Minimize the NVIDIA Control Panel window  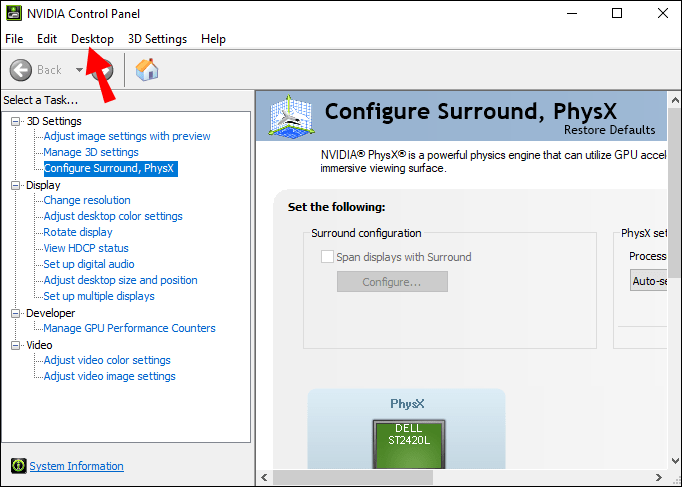point(572,13)
